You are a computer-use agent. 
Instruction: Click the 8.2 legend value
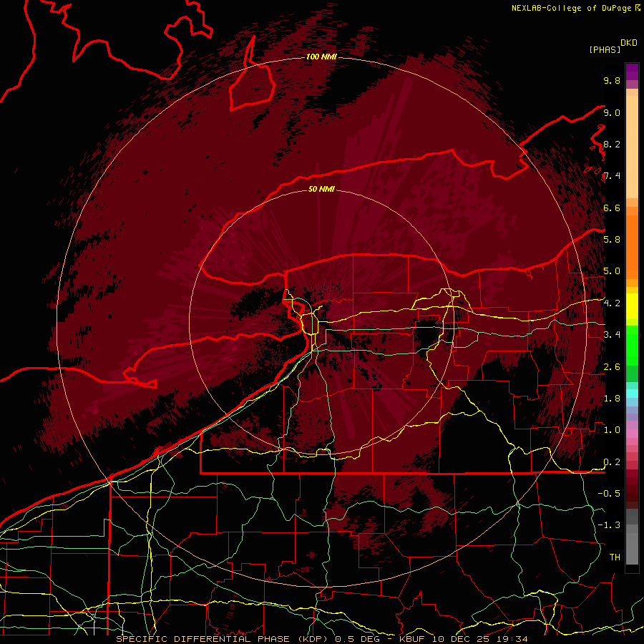point(612,144)
